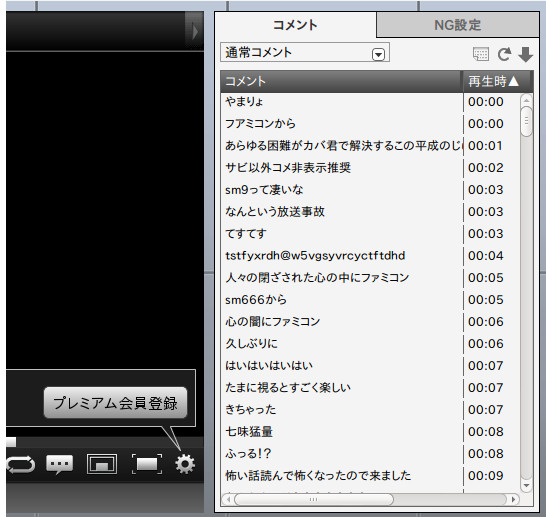This screenshot has height=517, width=546.
Task: Toggle auto-scroll down arrow icon
Action: click(x=525, y=54)
